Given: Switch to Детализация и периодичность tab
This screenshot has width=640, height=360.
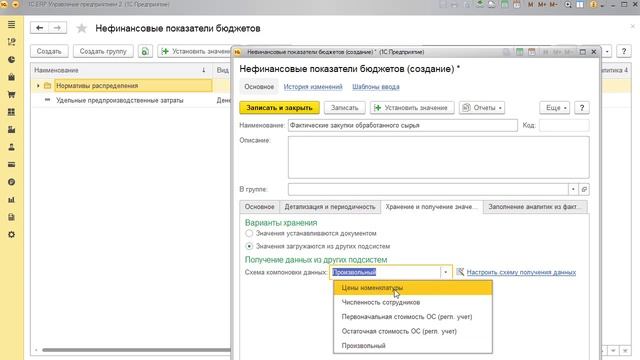Looking at the screenshot, I should point(330,207).
